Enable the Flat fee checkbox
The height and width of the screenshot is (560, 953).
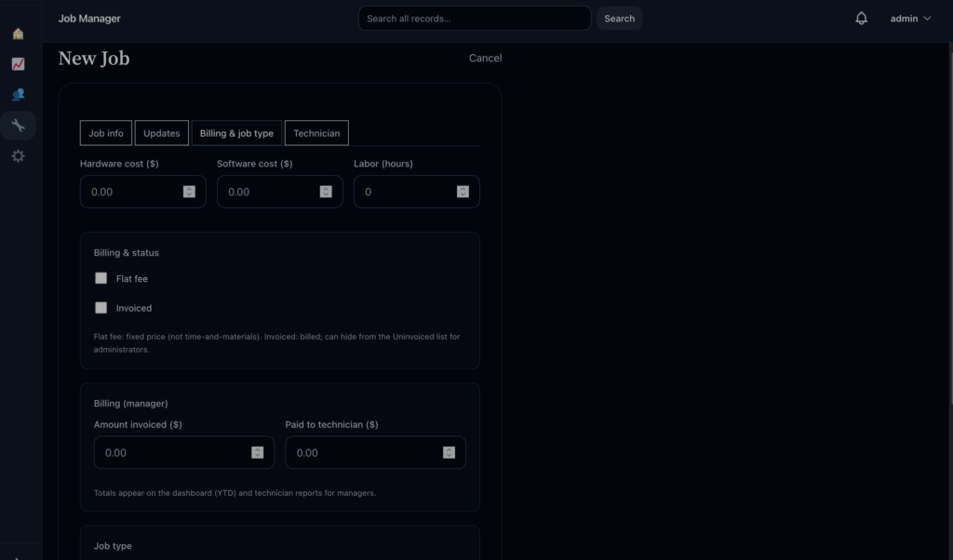pyautogui.click(x=101, y=278)
